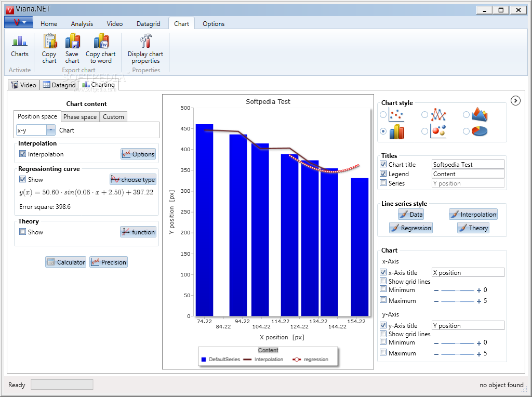Open interpolation Options button
532x397 pixels.
point(138,154)
